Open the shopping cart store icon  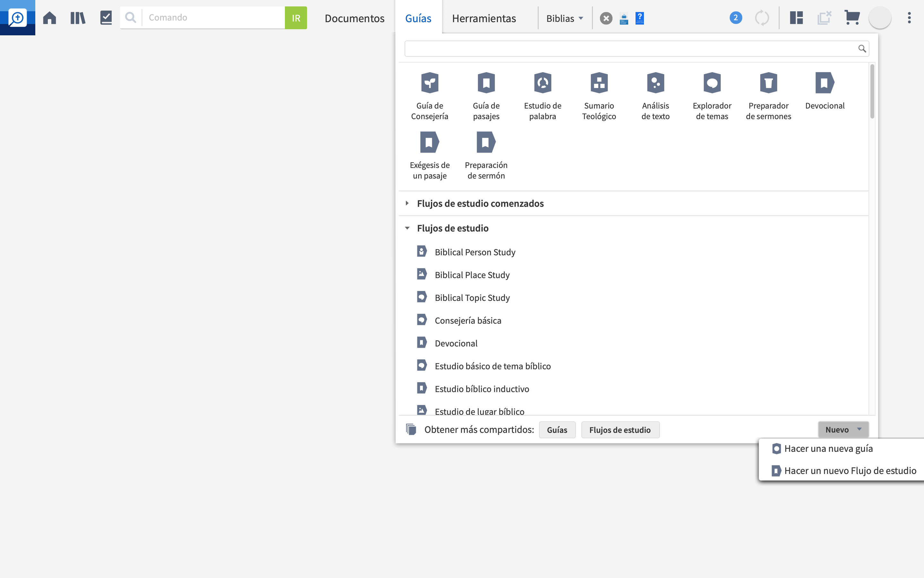(x=852, y=18)
